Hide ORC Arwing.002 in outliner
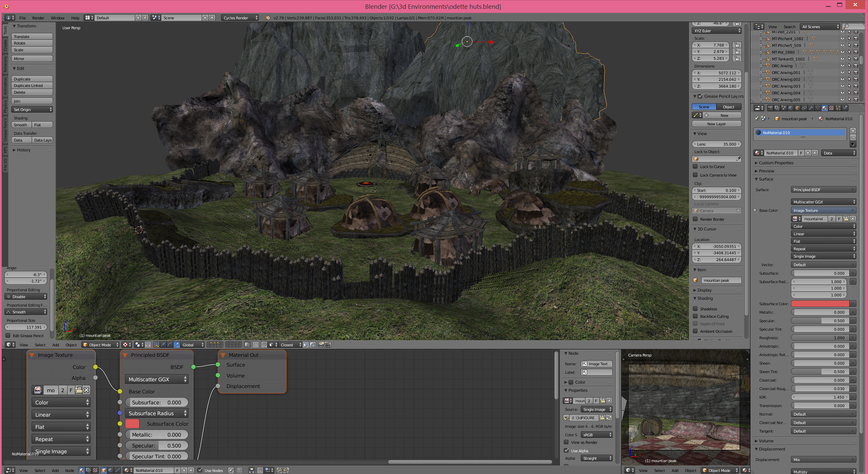Viewport: 868px width, 474px height. click(842, 79)
